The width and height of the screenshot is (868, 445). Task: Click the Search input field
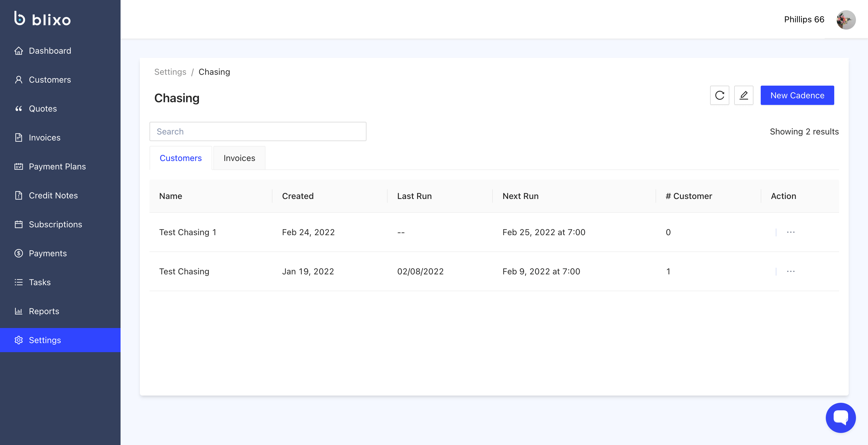[x=258, y=131]
